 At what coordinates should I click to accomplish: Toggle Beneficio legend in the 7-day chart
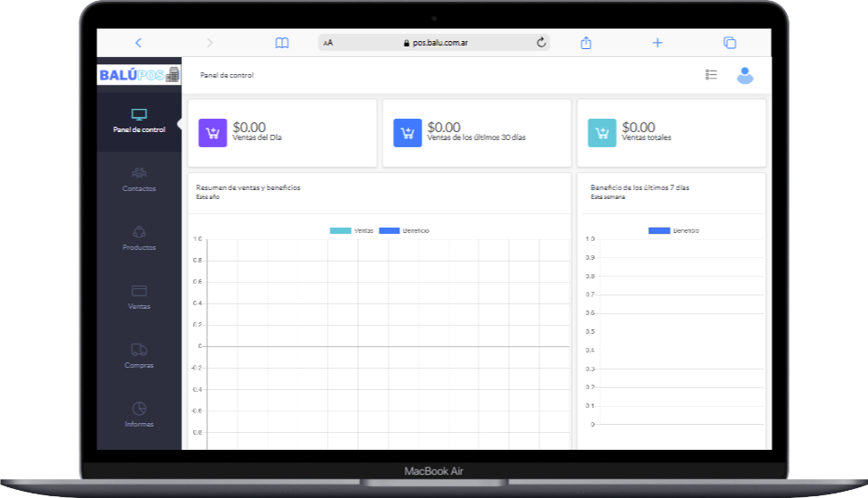673,230
